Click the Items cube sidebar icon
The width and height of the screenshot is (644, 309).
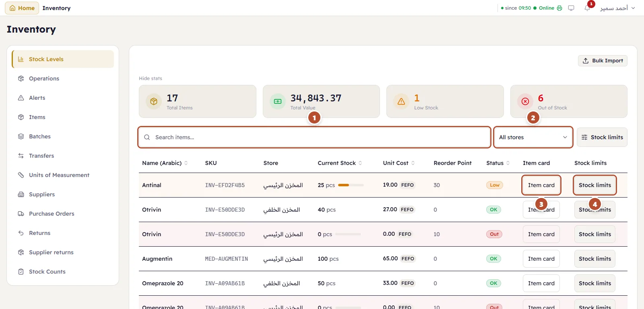coord(21,117)
